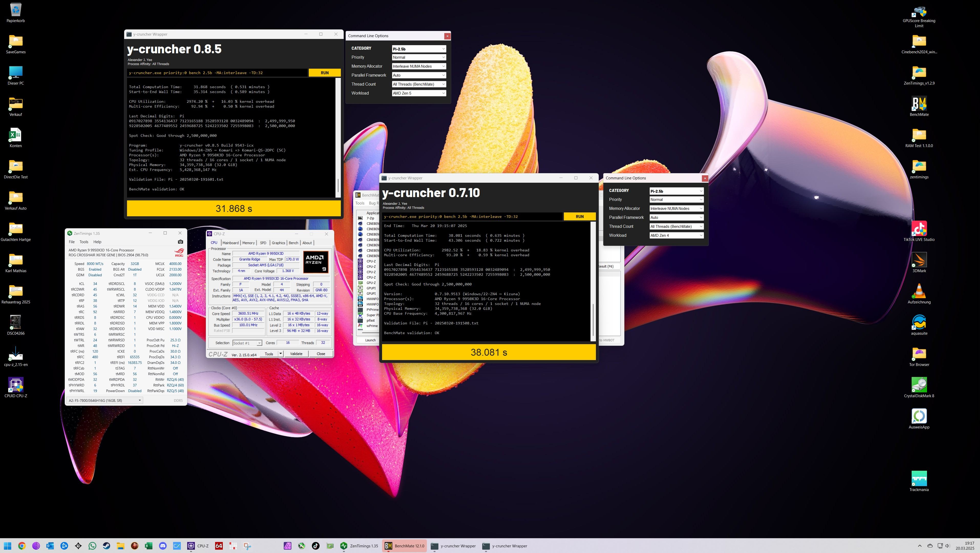Click the Validate button in CPU-Z

click(296, 354)
